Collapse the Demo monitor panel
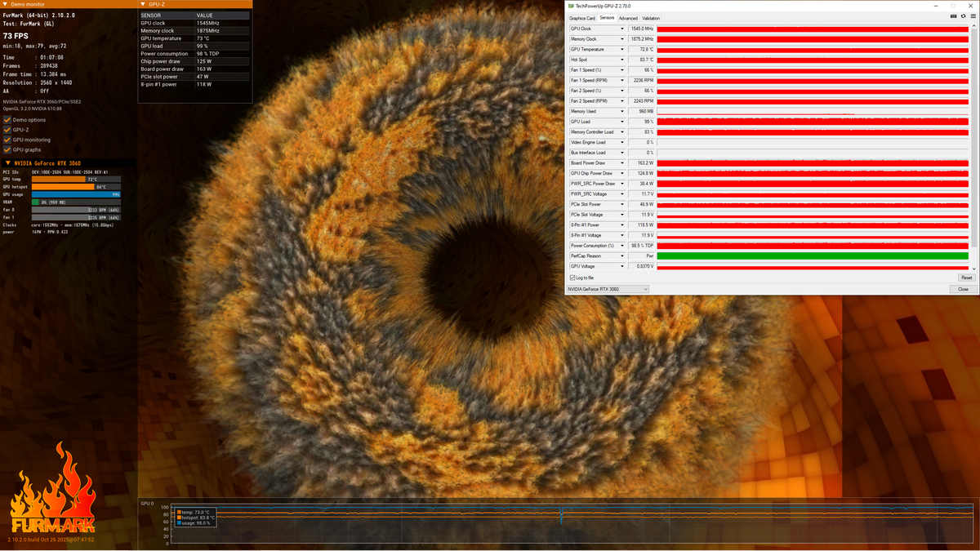 click(5, 4)
